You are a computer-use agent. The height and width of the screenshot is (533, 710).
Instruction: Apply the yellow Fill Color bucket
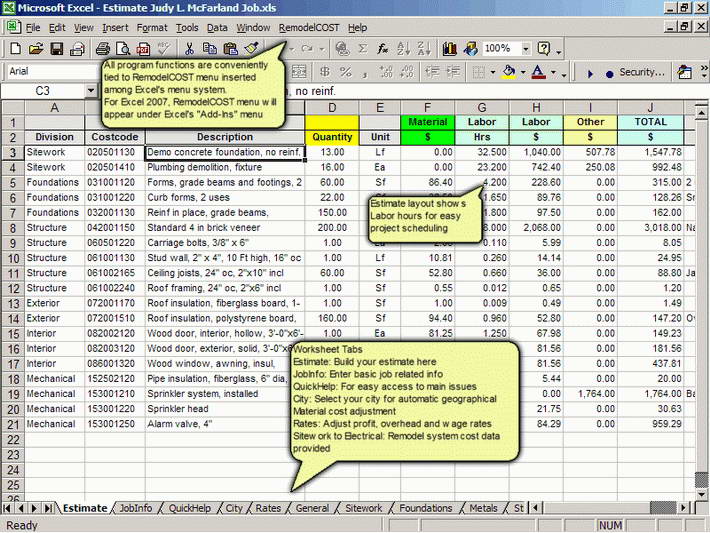tap(509, 72)
